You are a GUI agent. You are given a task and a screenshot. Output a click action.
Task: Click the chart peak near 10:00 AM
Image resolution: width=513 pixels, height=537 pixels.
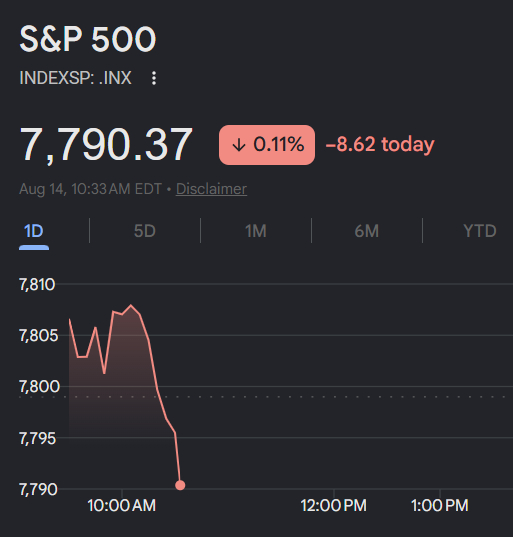(x=130, y=305)
